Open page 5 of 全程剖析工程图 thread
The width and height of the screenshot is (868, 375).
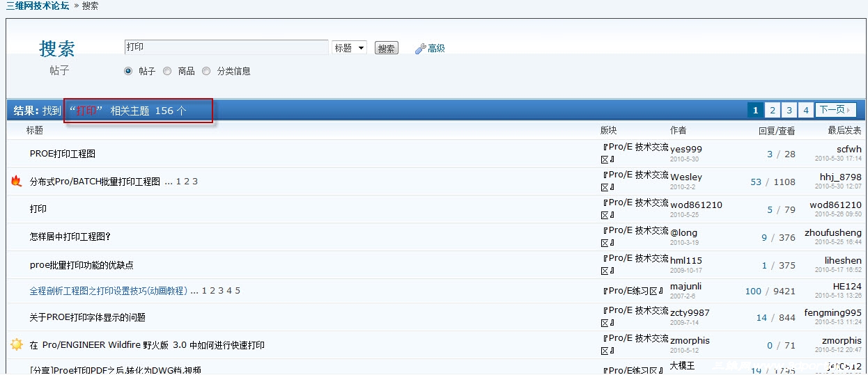(238, 291)
